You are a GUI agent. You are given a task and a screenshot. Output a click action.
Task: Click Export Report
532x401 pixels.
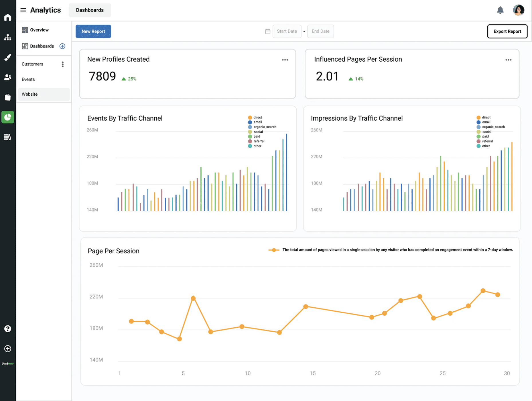pyautogui.click(x=507, y=31)
